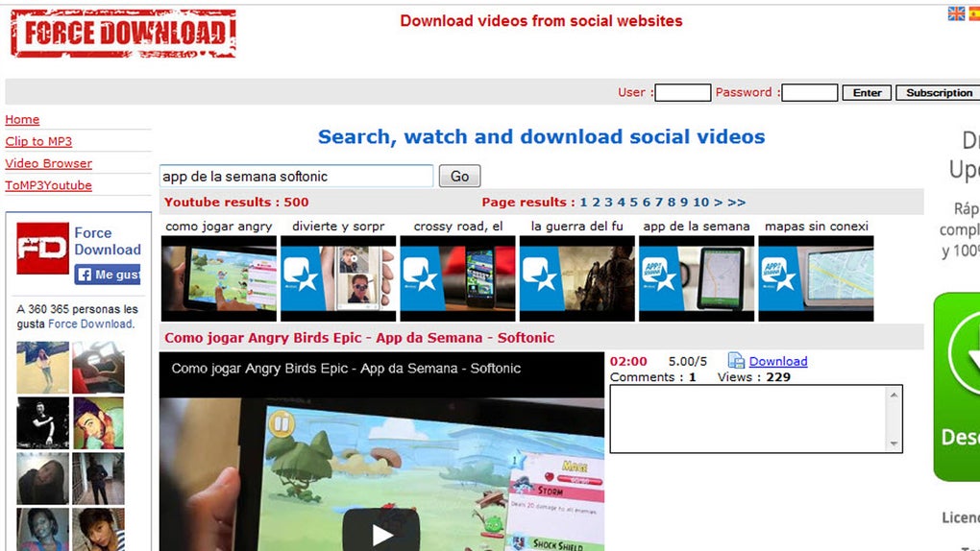Click the Force Download Facebook page name
The width and height of the screenshot is (980, 551).
pos(108,241)
